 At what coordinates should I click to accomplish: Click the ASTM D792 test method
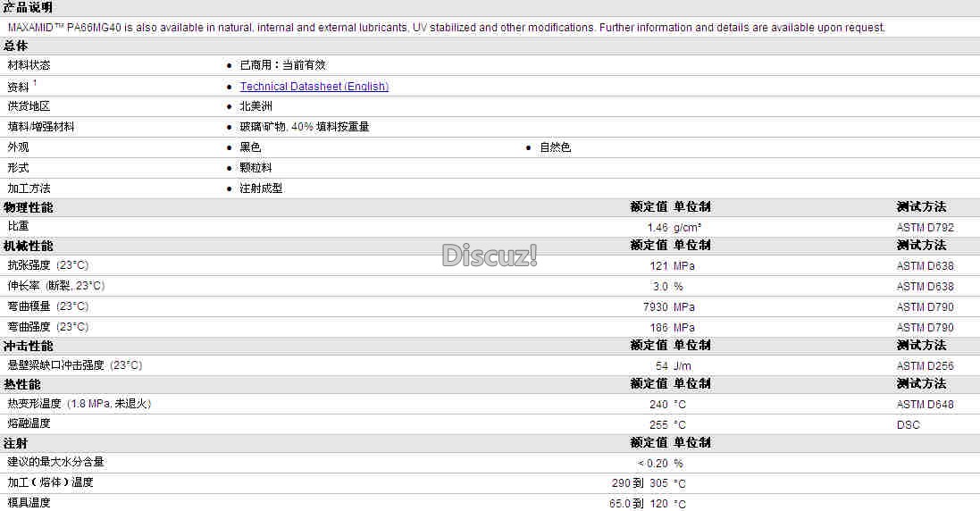pos(925,228)
